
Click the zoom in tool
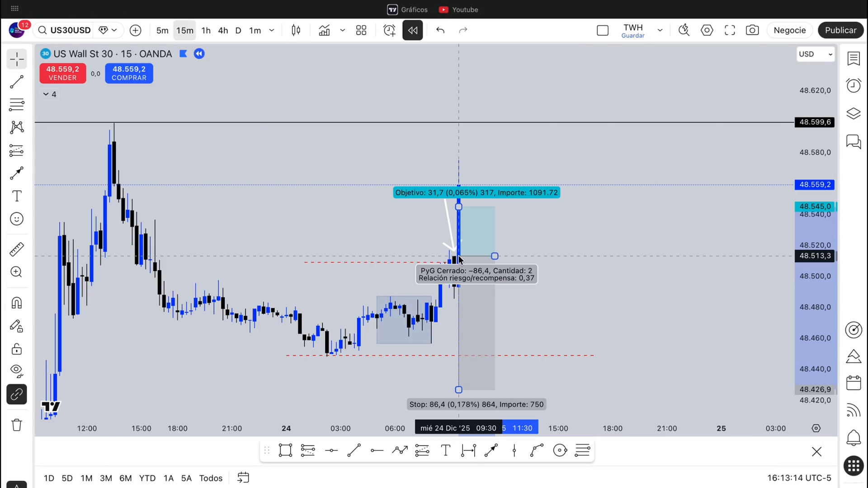(17, 272)
